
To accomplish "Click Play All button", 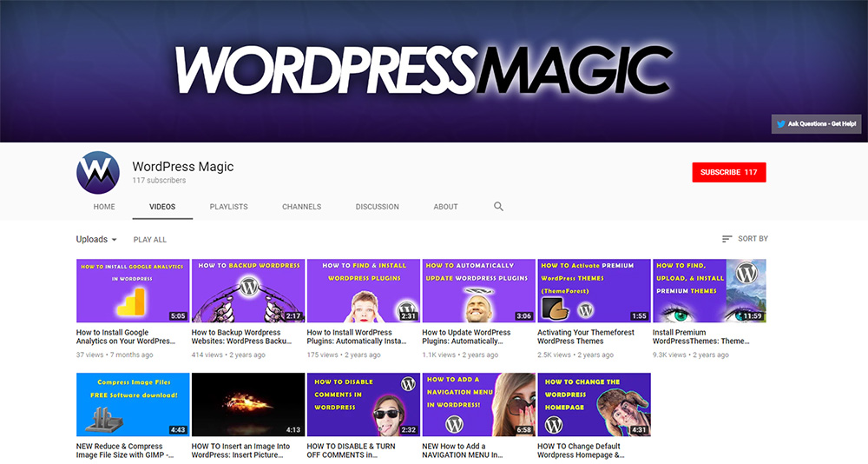I will (150, 240).
